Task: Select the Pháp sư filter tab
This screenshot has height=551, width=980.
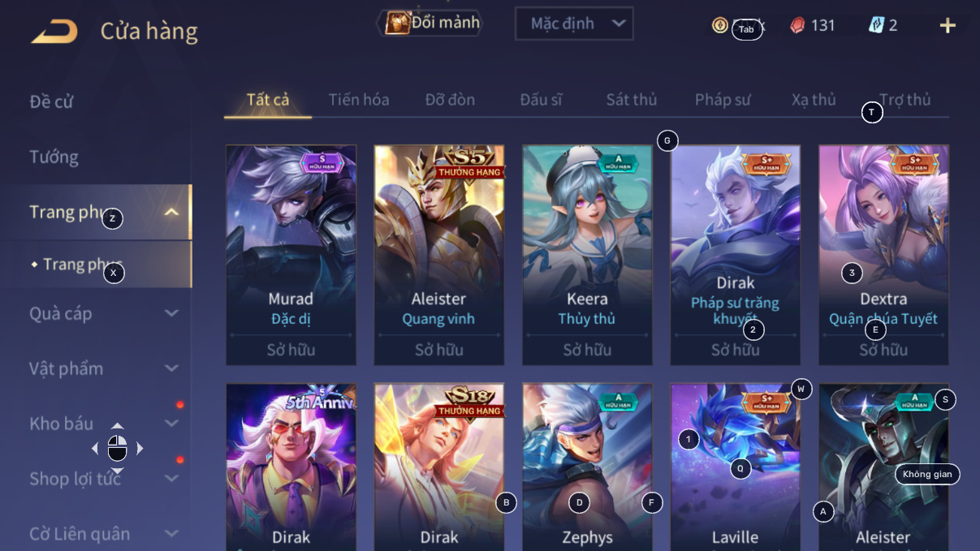Action: 723,100
